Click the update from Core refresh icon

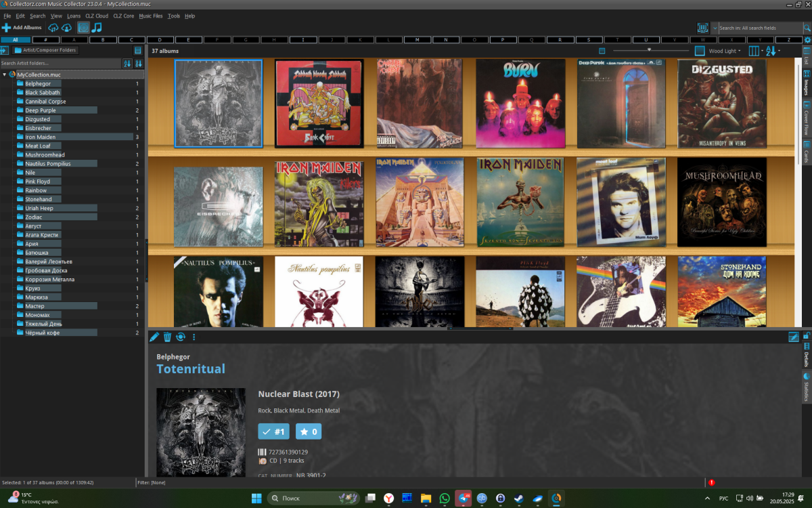(181, 337)
